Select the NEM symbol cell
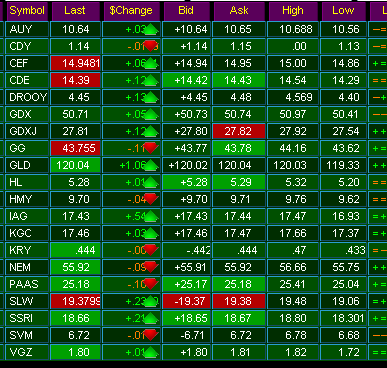The image size is (387, 368). coord(27,267)
